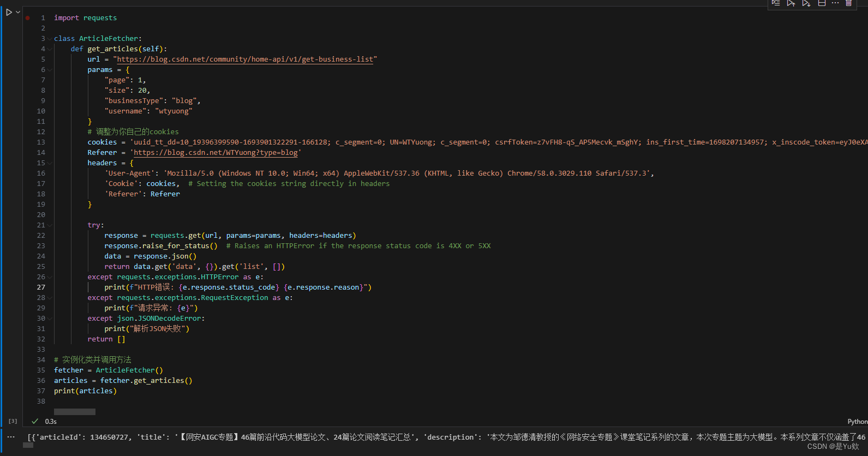Fold the headers dictionary at line 15

coord(50,163)
